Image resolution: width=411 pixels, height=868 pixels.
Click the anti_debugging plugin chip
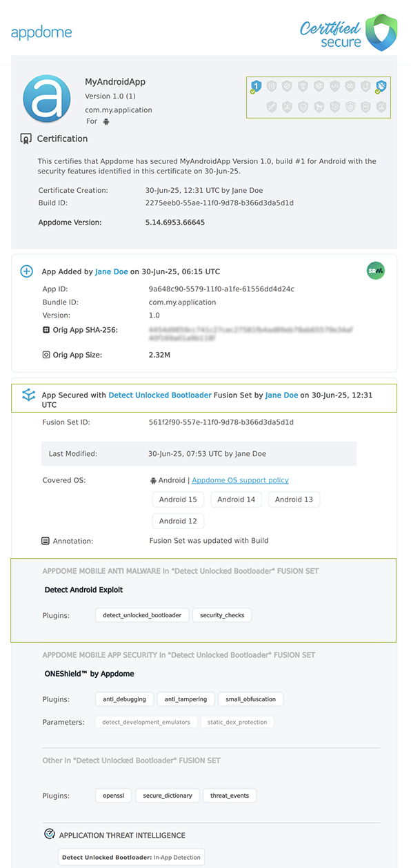tap(124, 699)
